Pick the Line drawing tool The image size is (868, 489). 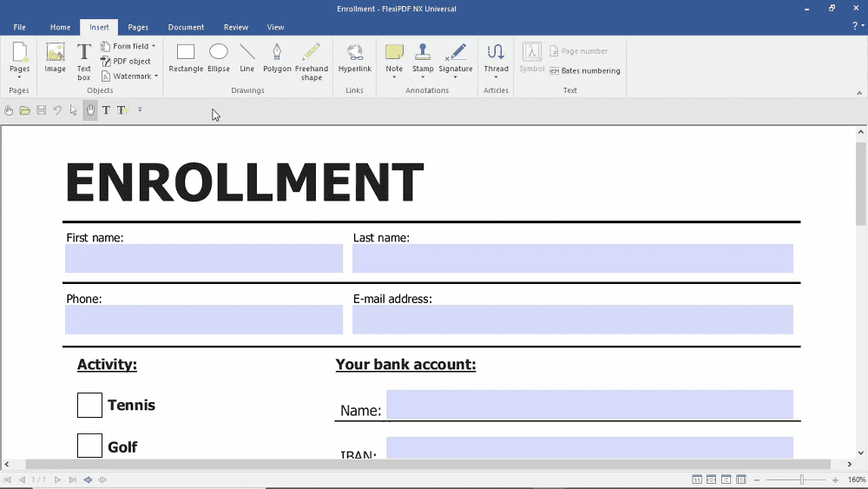pos(247,57)
